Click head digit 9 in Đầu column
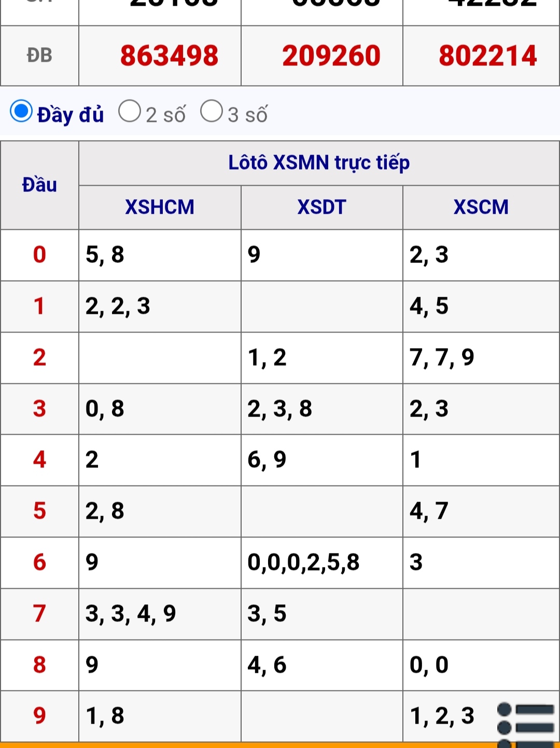 coord(39,716)
